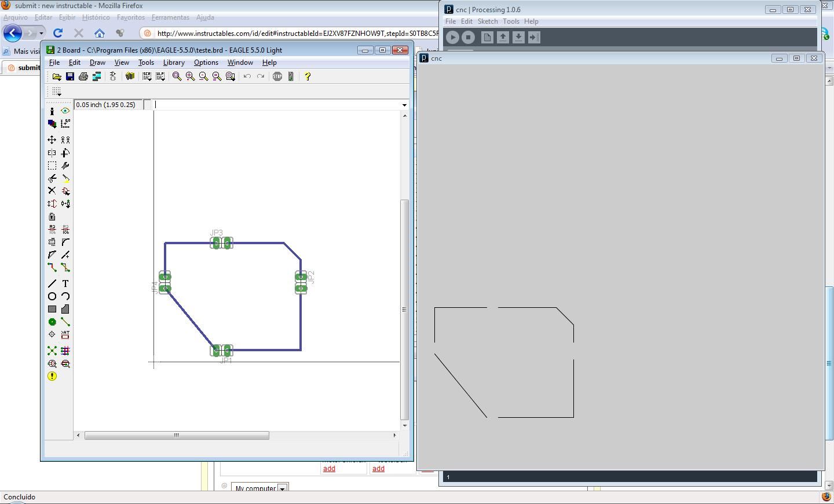Open EAGLE help via the question mark icon

(308, 76)
